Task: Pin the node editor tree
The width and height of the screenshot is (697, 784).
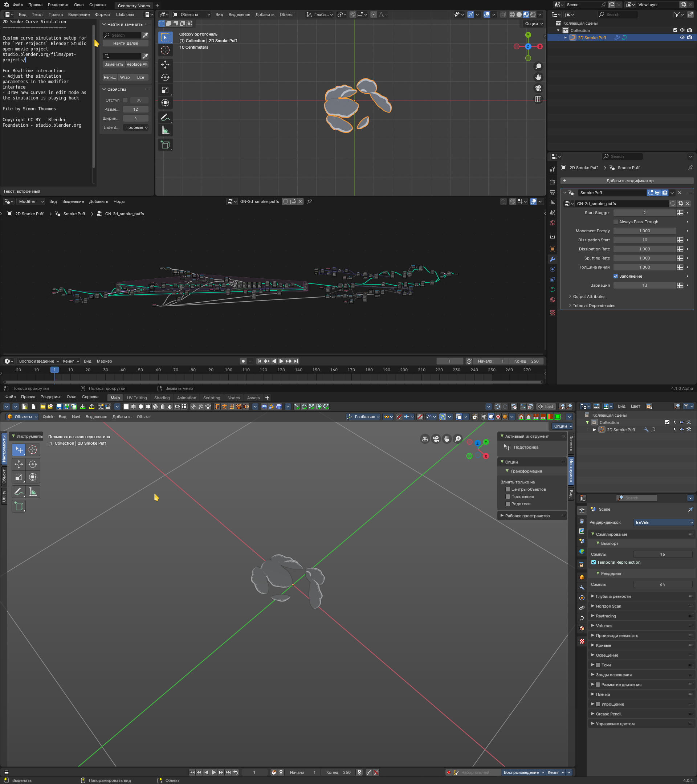Action: [309, 201]
